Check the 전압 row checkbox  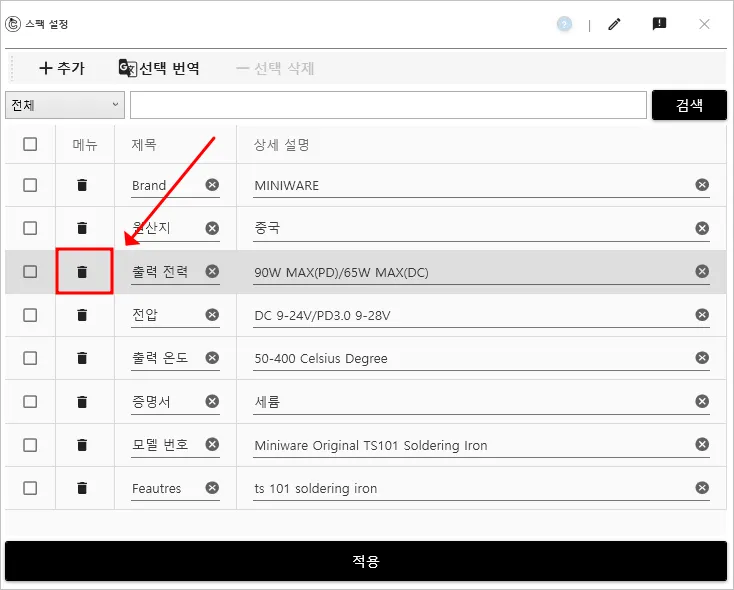(x=30, y=315)
